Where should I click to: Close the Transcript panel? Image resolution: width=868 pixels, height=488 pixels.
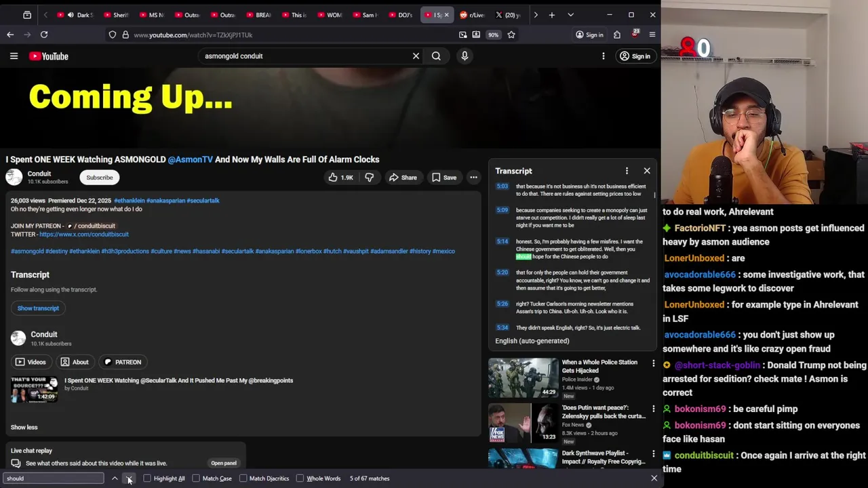647,171
